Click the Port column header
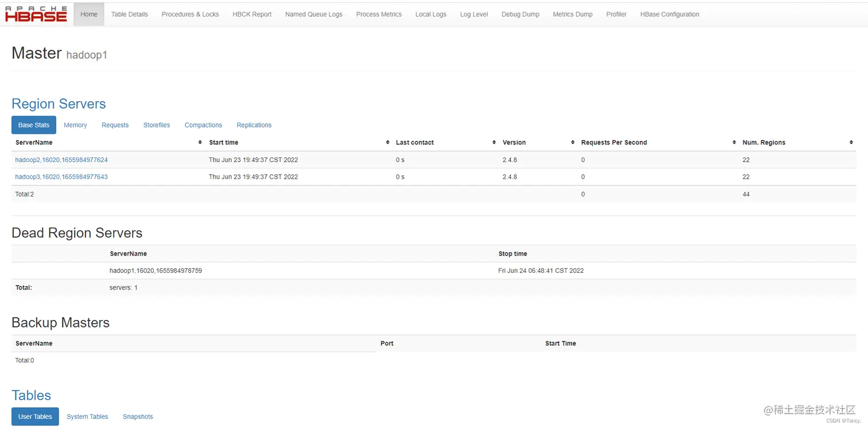868x428 pixels. coord(387,344)
